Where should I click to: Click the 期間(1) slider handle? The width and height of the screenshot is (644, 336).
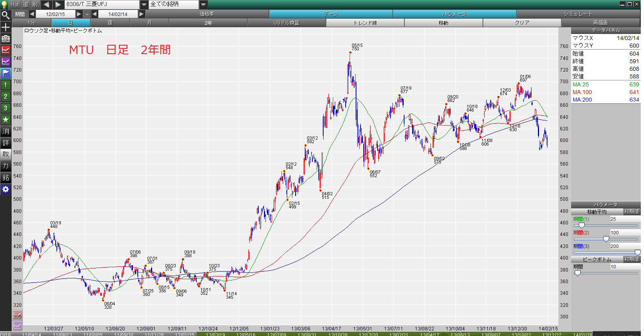pos(582,226)
